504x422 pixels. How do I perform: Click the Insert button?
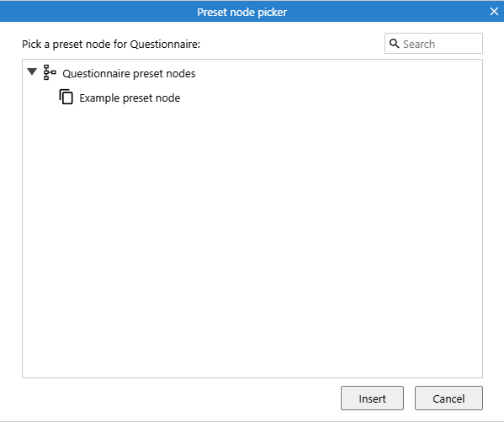372,398
